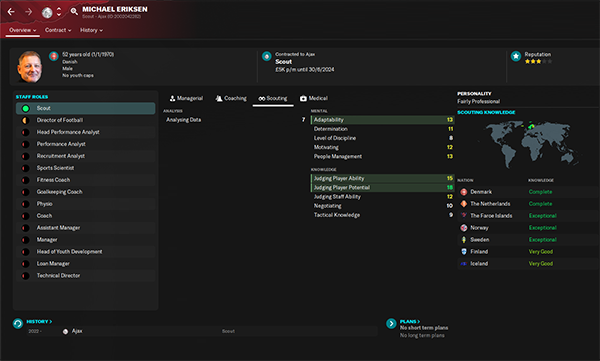Viewport: 600px width, 361px height.
Task: Click the Plans arrow circle icon
Action: click(x=391, y=323)
